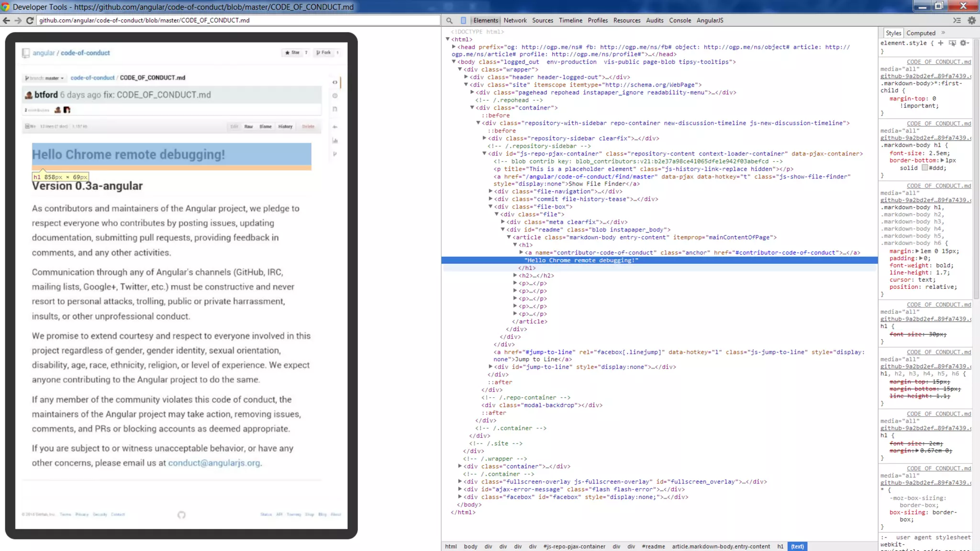980x551 pixels.
Task: Show more sidebar tabs chevron
Action: (943, 33)
